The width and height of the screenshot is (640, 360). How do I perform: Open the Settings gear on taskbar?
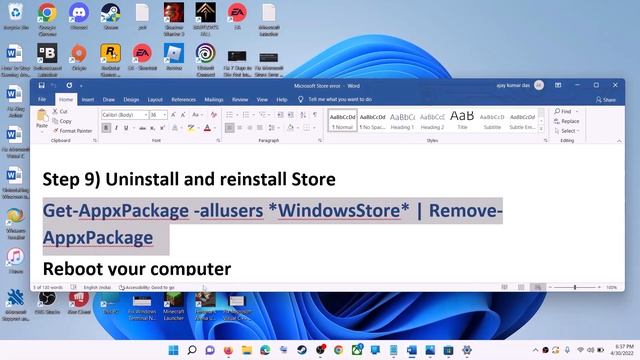[x=467, y=350]
